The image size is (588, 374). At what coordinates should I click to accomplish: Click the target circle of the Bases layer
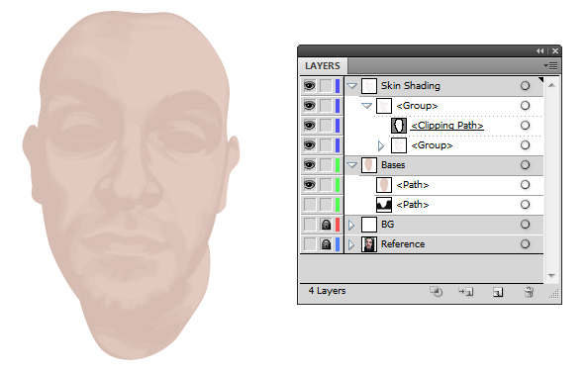click(525, 165)
